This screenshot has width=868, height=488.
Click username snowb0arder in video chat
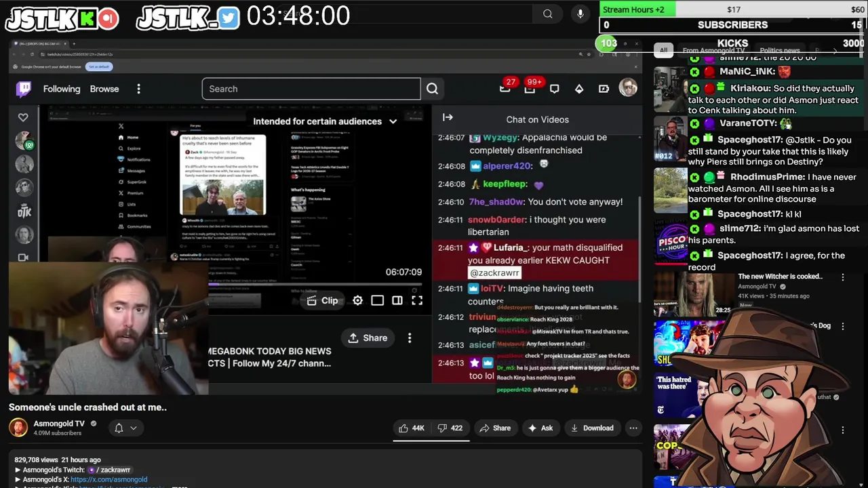[496, 220]
